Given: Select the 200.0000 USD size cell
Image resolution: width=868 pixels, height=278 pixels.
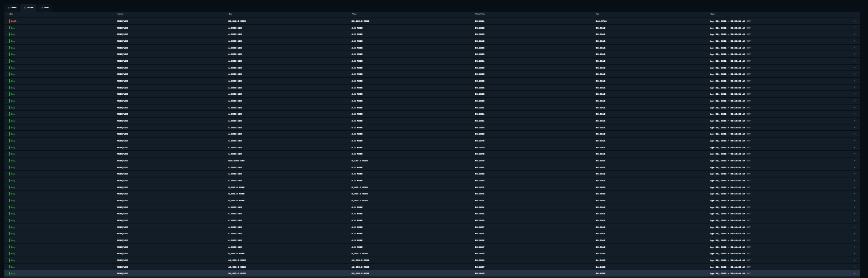Looking at the screenshot, I should (x=236, y=161).
